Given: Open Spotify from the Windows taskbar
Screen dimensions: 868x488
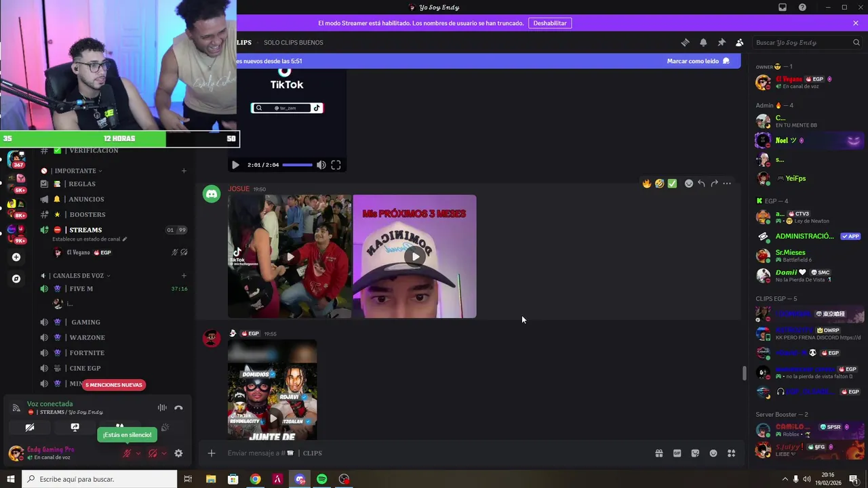Looking at the screenshot, I should (x=321, y=479).
